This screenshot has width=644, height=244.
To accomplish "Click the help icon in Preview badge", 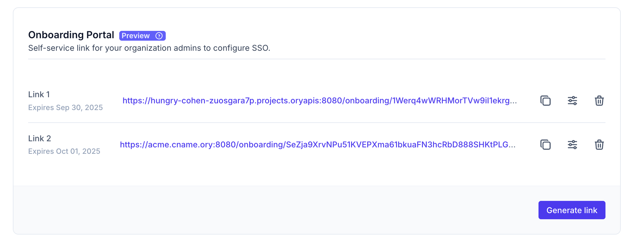I will [x=159, y=36].
